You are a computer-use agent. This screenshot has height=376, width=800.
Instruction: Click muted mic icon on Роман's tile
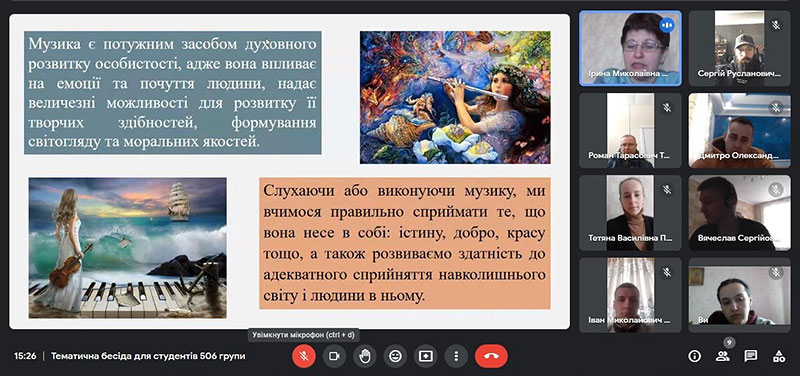point(666,108)
